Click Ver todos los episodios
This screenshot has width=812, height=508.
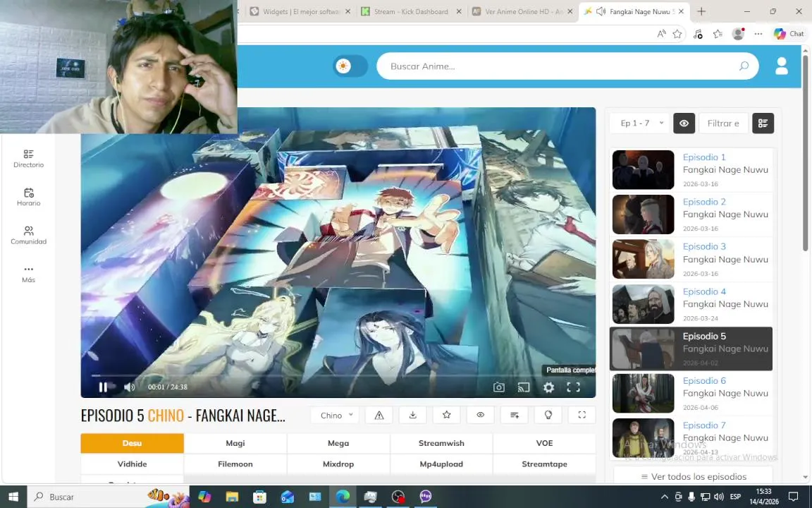pyautogui.click(x=694, y=476)
